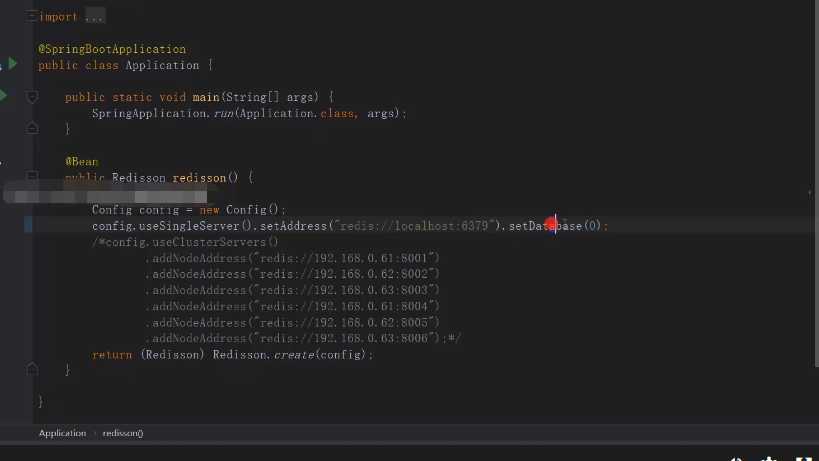Click setAddress method call
This screenshot has height=461, width=819.
[293, 226]
